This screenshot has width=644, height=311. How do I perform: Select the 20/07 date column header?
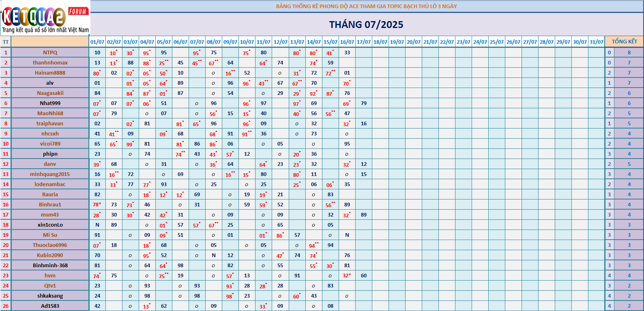[x=414, y=42]
